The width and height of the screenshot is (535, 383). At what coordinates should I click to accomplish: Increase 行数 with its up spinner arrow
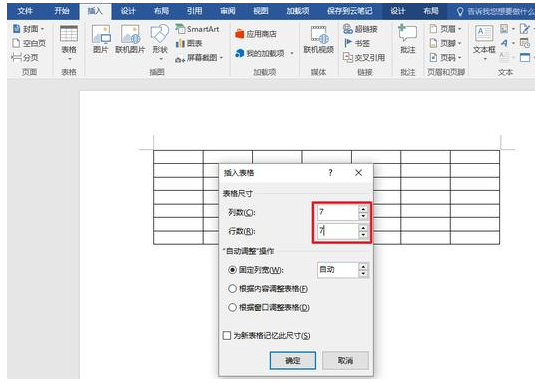[363, 228]
